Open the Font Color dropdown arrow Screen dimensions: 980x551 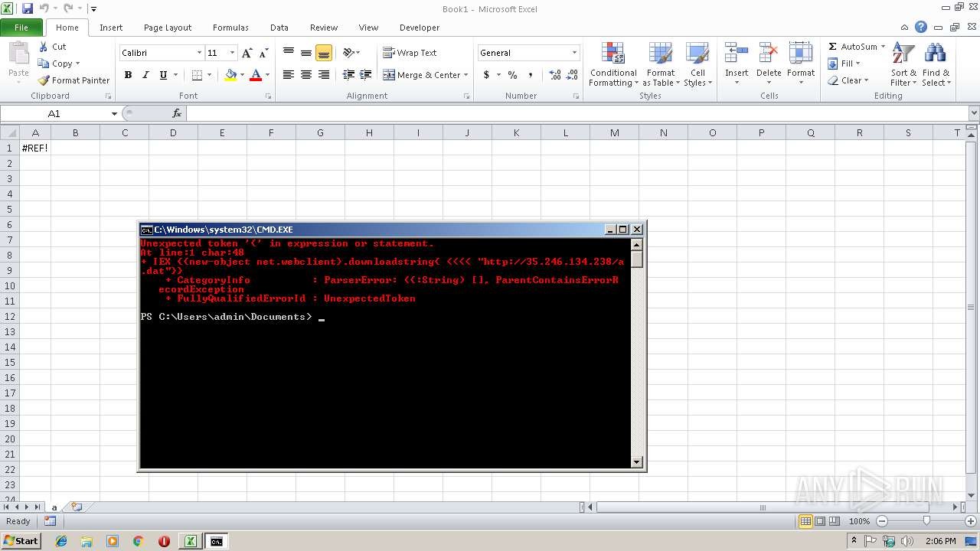click(267, 75)
